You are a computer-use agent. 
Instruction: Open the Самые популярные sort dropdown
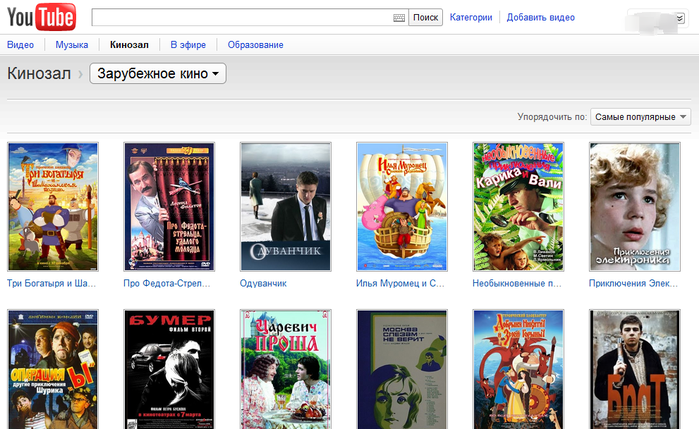641,117
